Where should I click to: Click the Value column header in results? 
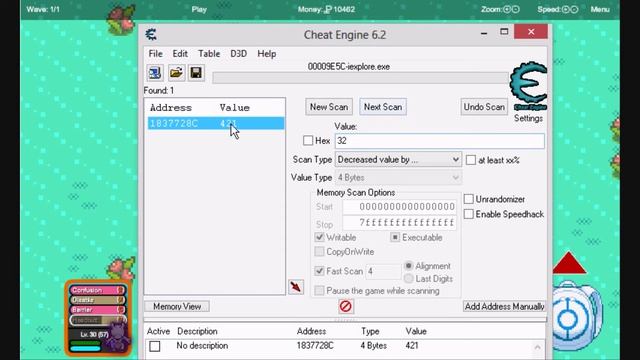coord(234,108)
